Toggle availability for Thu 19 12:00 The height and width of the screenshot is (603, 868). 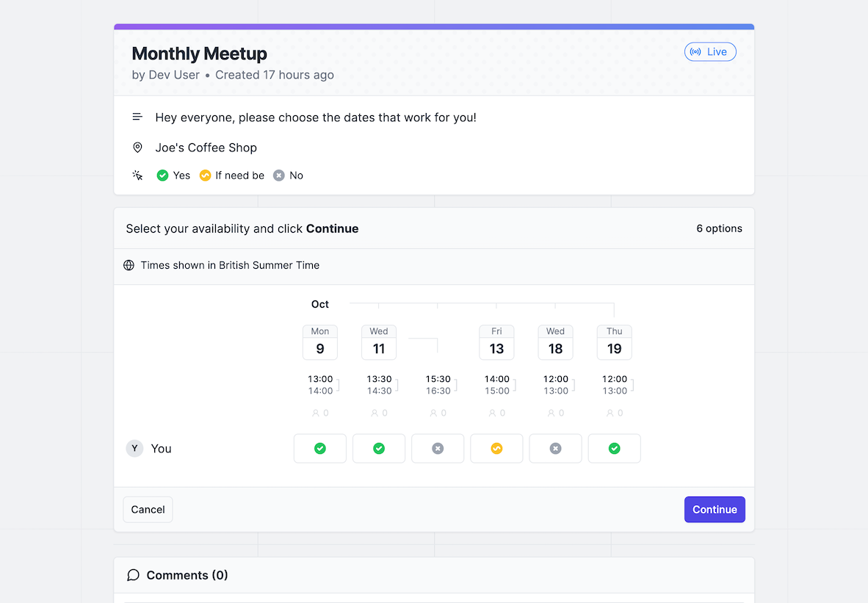click(614, 448)
